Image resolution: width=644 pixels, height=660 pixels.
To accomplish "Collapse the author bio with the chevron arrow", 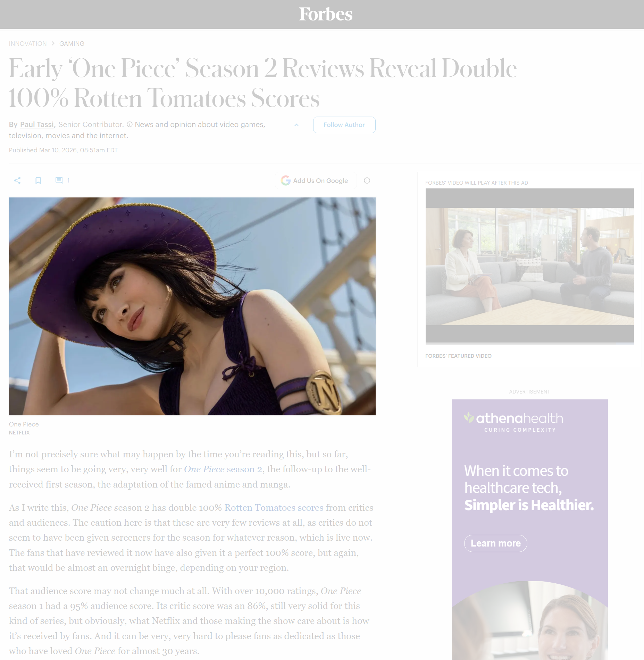I will [296, 125].
